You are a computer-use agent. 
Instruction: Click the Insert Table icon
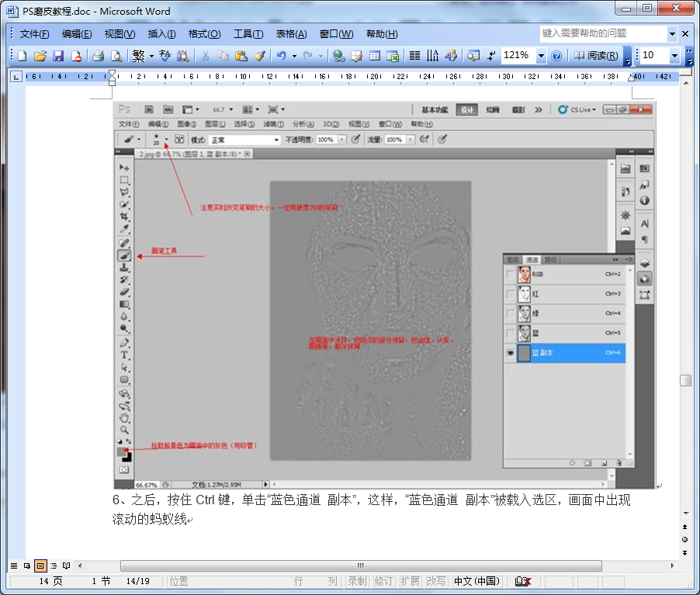coord(375,56)
